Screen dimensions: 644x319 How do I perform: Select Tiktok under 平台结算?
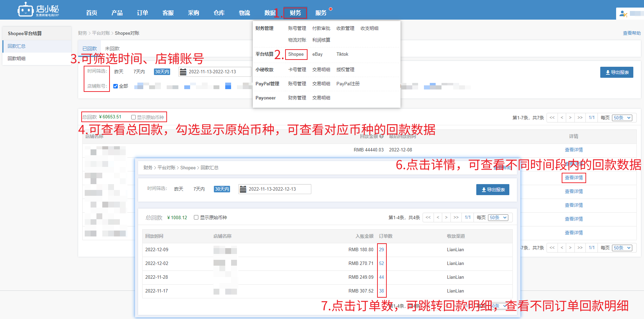342,54
